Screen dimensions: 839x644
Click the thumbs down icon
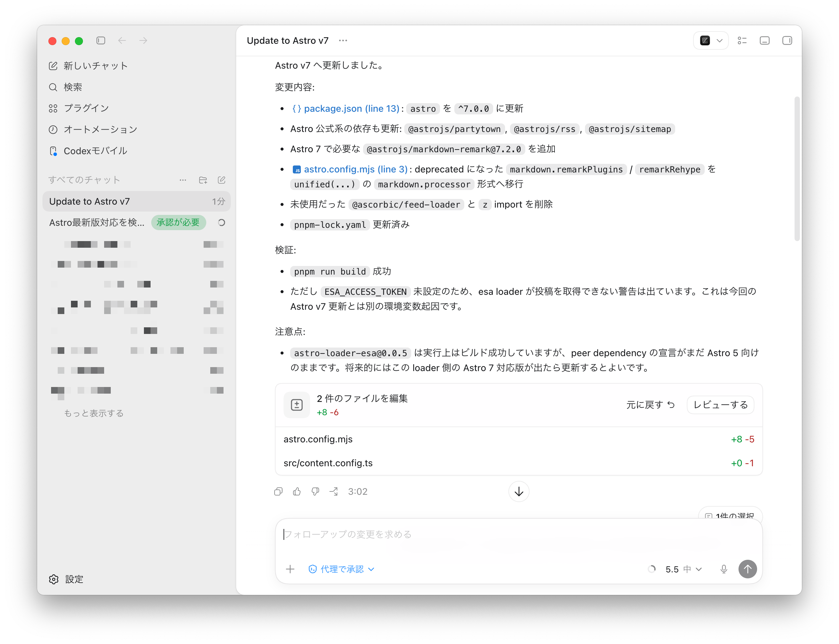coord(315,491)
